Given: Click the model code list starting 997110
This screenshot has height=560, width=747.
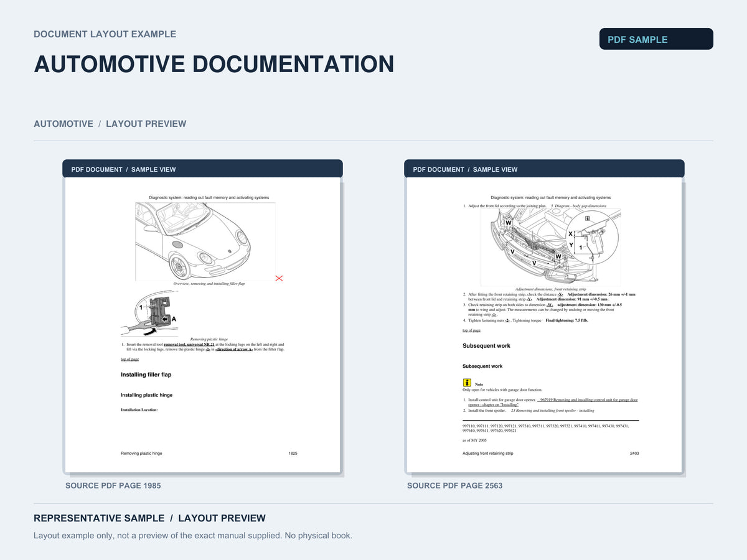Looking at the screenshot, I should tap(546, 428).
